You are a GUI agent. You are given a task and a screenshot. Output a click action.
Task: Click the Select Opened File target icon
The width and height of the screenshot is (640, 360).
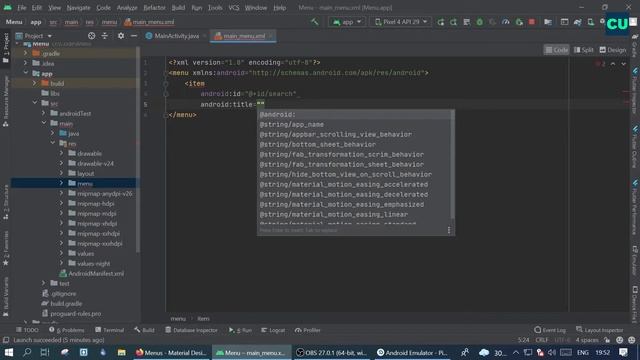pos(91,36)
